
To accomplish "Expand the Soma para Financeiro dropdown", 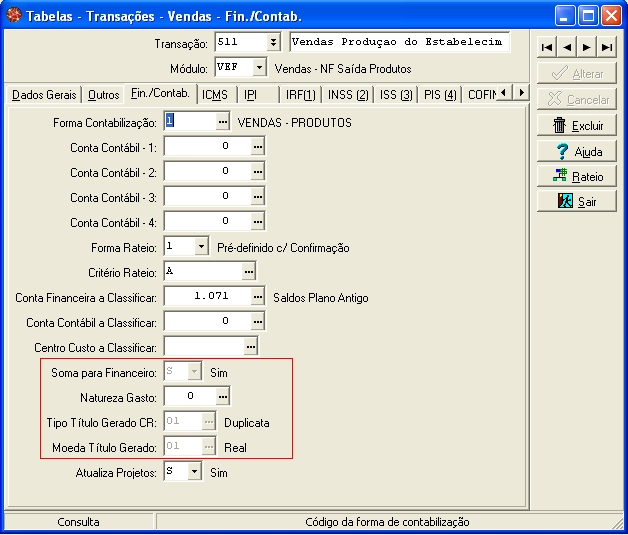I will [x=194, y=371].
